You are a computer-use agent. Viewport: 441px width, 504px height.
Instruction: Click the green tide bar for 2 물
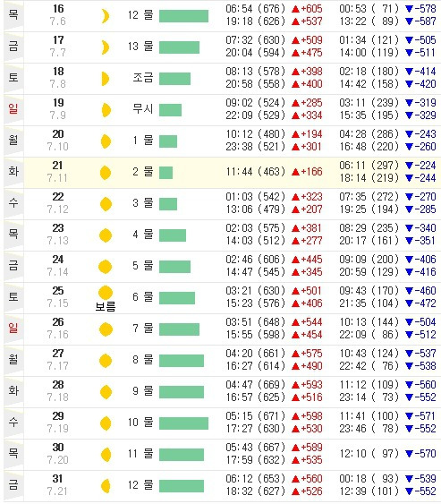(165, 173)
